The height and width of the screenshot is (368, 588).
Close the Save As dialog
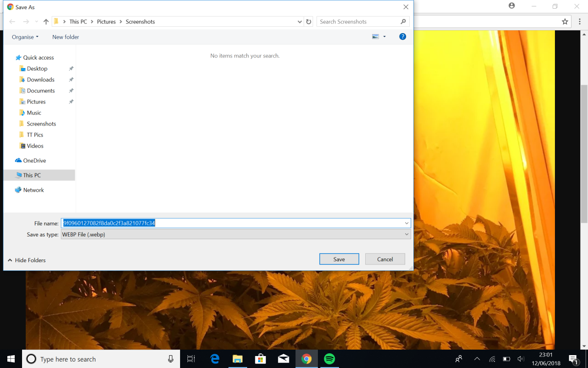406,7
